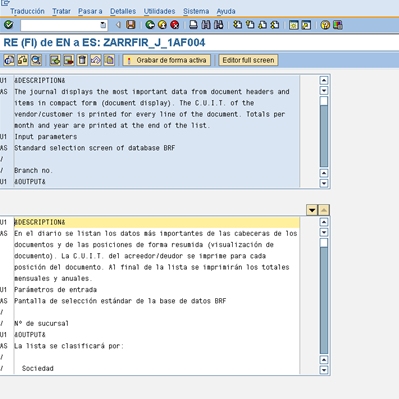This screenshot has width=399, height=399.
Task: Click the 'Sociedad' line
Action: click(38, 368)
